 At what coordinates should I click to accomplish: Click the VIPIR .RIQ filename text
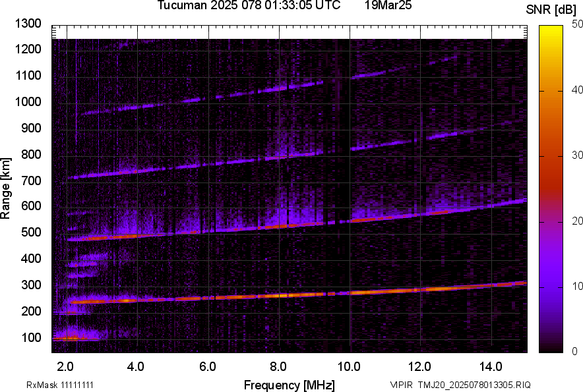click(x=460, y=385)
